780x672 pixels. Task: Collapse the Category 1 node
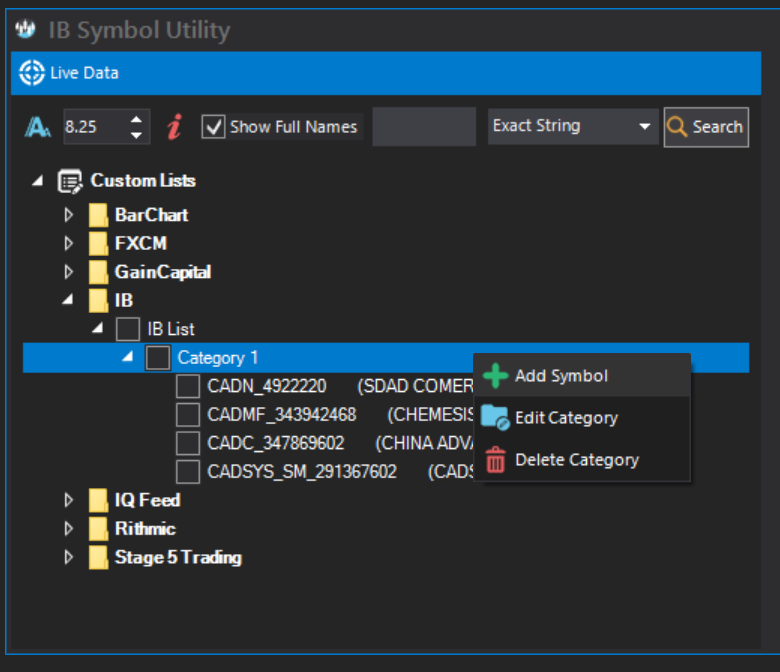click(x=128, y=356)
